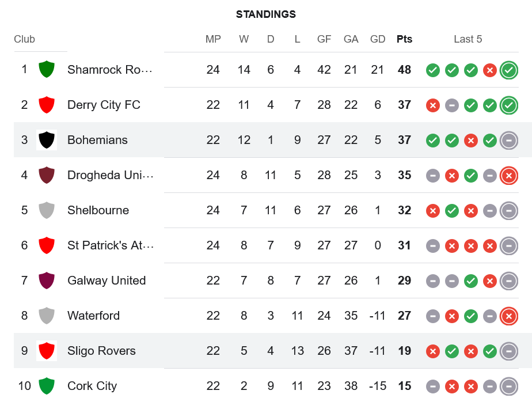This screenshot has height=413, width=532.
Task: Click Bohemians black shield crest
Action: coord(47,140)
